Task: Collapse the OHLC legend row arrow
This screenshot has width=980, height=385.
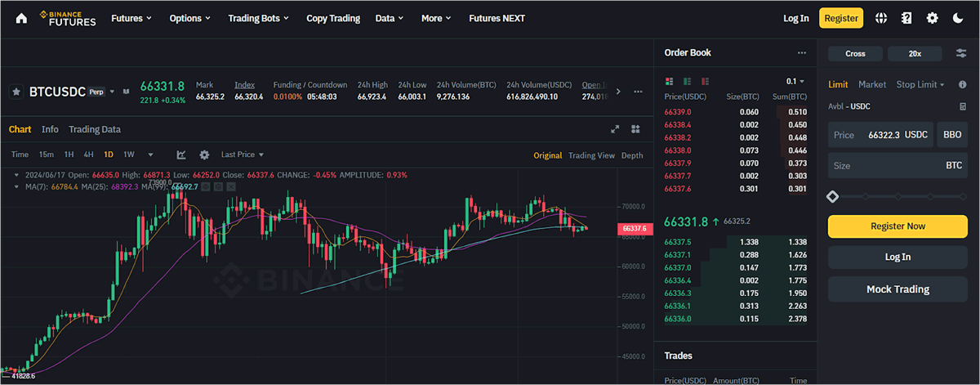Action: [17, 175]
